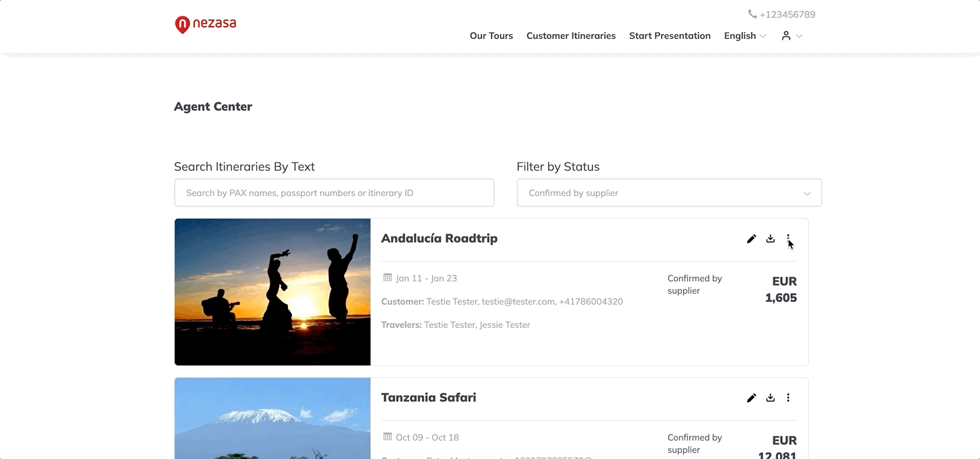
Task: Click Andalucía card's Confirmed by supplier status
Action: (x=695, y=284)
